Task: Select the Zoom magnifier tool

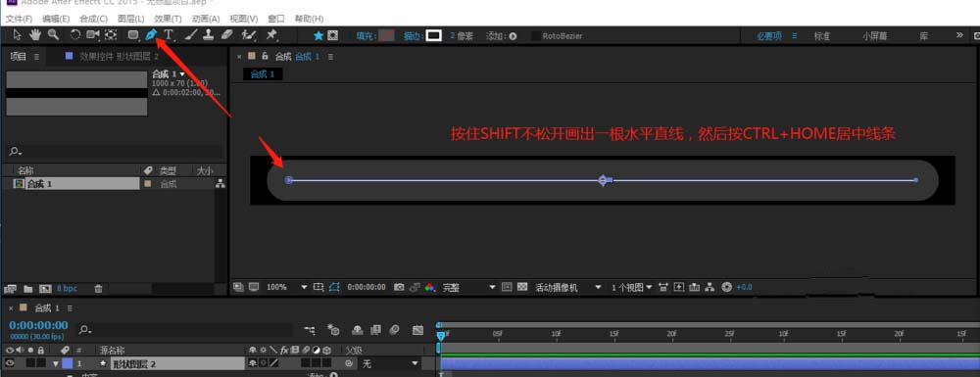Action: (x=54, y=35)
